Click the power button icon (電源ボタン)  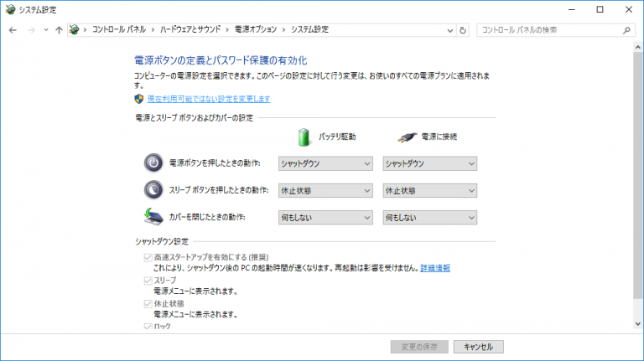(x=153, y=162)
